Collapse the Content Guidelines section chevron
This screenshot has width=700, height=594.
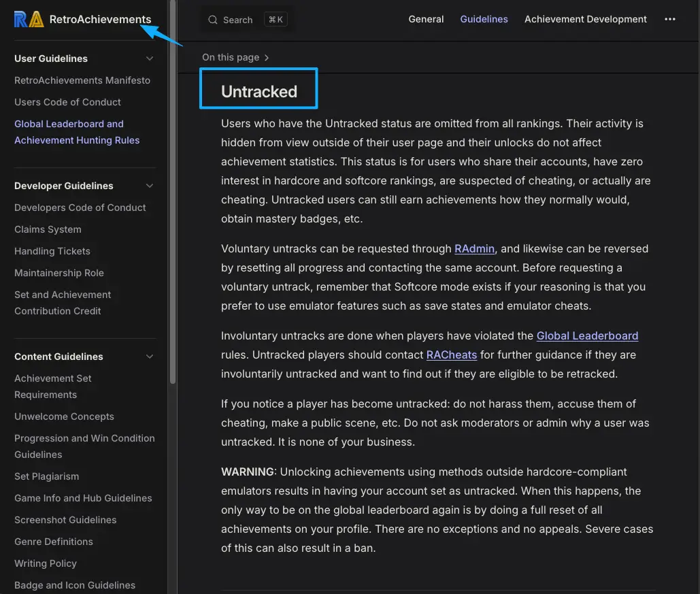pyautogui.click(x=150, y=357)
